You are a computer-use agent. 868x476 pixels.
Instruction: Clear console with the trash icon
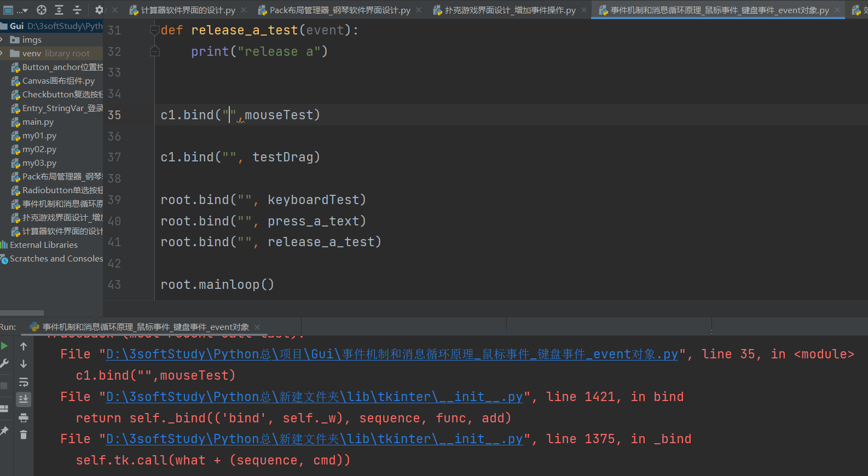tap(24, 435)
